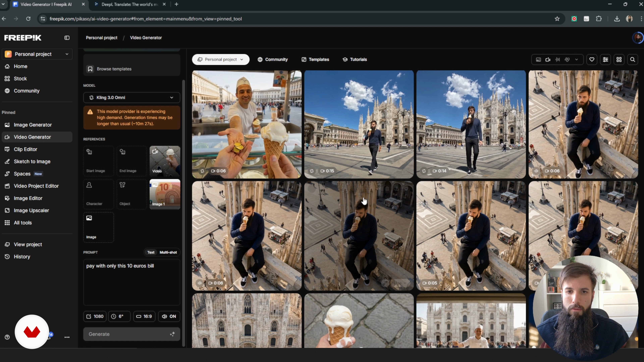Screen dimensions: 644x362
Task: Open the Personal project gallery dropdown pill
Action: [x=221, y=59]
